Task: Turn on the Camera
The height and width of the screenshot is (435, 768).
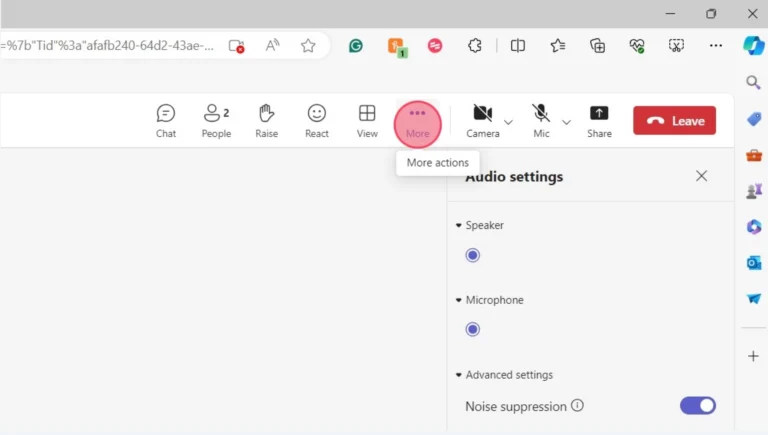Action: coord(482,121)
